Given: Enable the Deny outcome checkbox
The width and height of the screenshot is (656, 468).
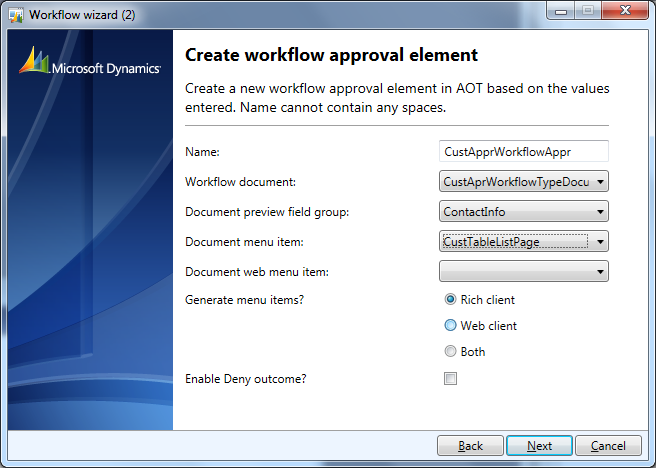Looking at the screenshot, I should 450,378.
